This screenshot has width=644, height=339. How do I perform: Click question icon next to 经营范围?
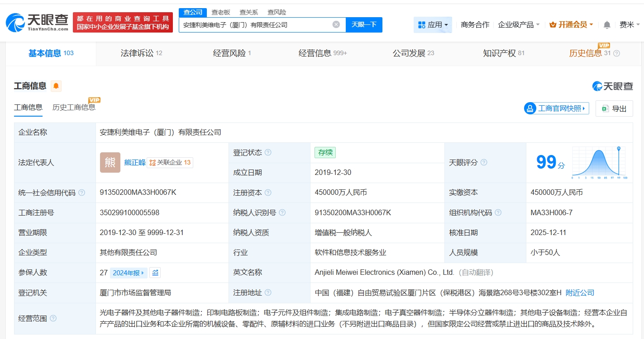pyautogui.click(x=53, y=318)
